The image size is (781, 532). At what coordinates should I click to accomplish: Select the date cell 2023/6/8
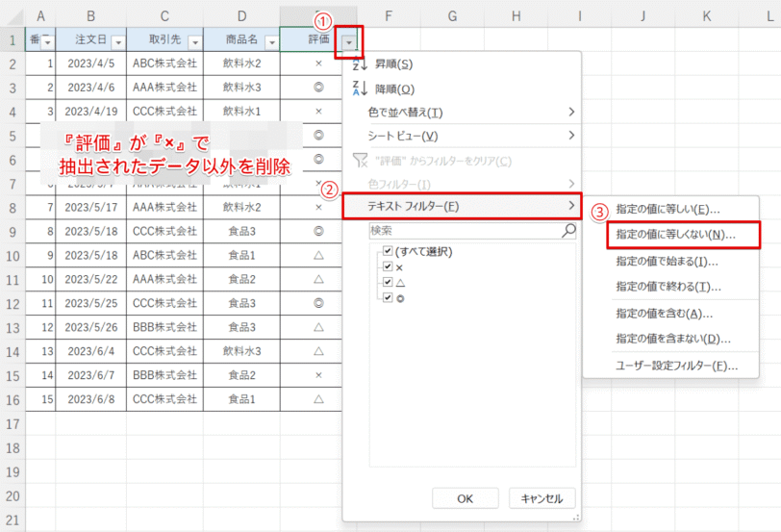pyautogui.click(x=90, y=399)
